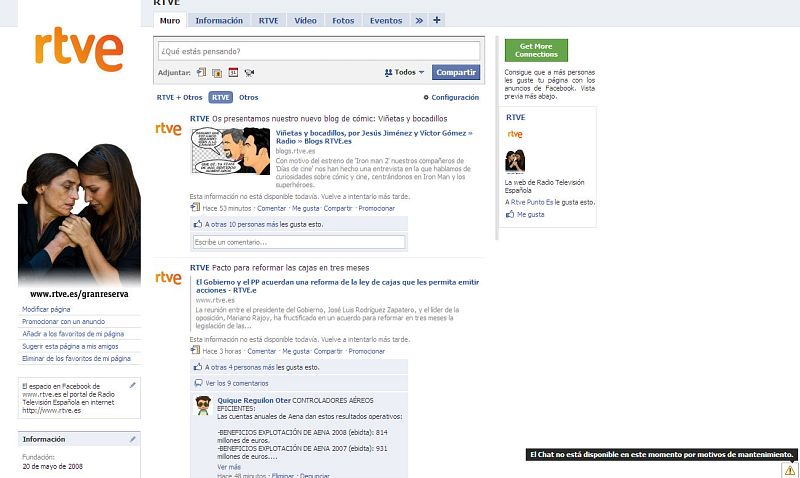800x478 pixels.
Task: Click the attach photo icon in composer
Action: point(217,72)
